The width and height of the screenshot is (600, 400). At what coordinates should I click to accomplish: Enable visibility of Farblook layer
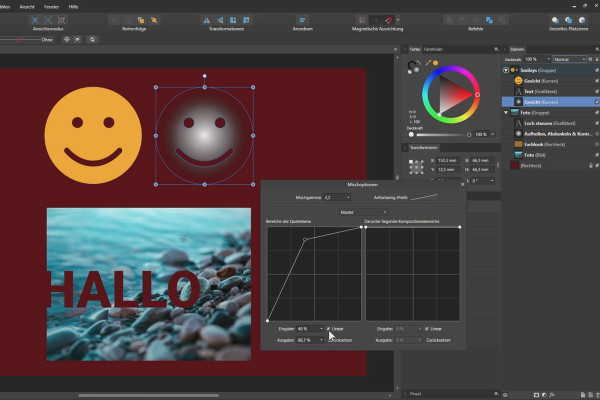coord(597,144)
